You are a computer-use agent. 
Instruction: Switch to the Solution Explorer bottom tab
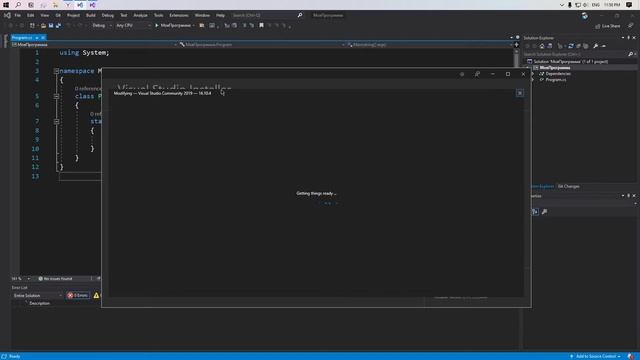(x=542, y=186)
